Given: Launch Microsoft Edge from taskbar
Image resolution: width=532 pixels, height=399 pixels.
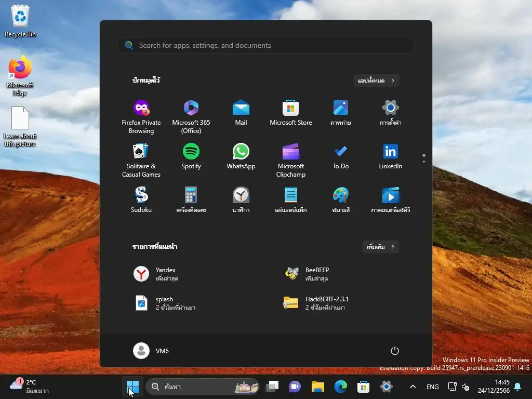Looking at the screenshot, I should click(x=341, y=387).
